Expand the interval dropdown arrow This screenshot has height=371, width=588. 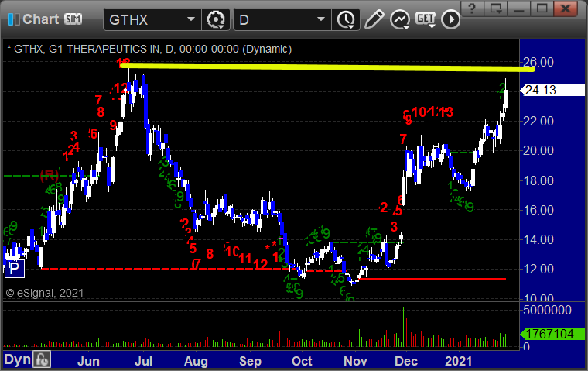click(321, 19)
